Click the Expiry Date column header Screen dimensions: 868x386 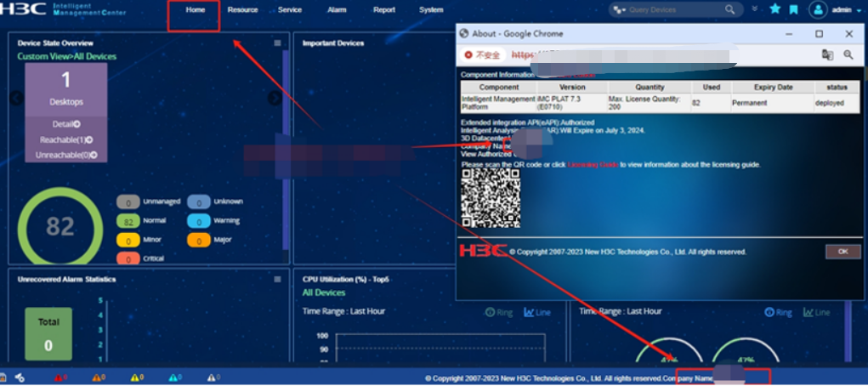pyautogui.click(x=773, y=87)
